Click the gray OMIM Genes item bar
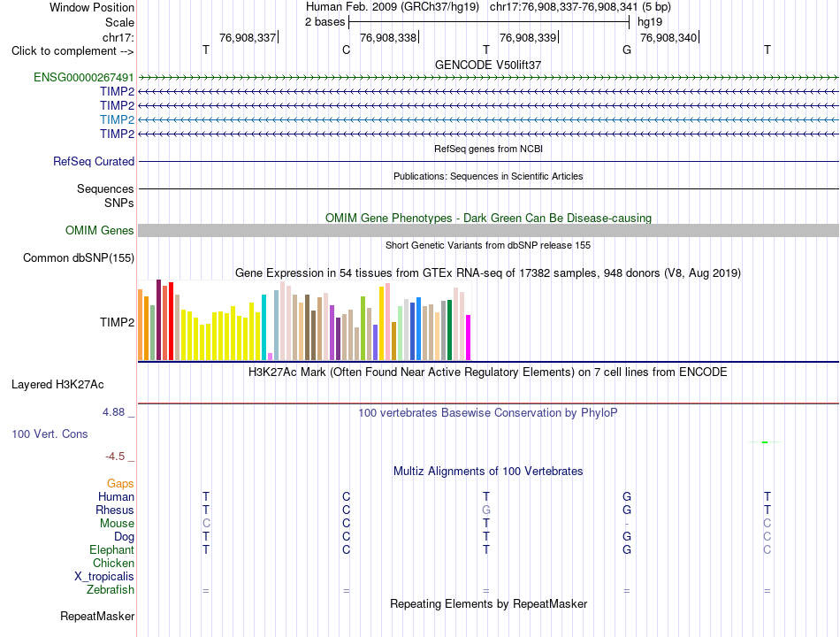Viewport: 840px width, 637px height. coord(488,231)
